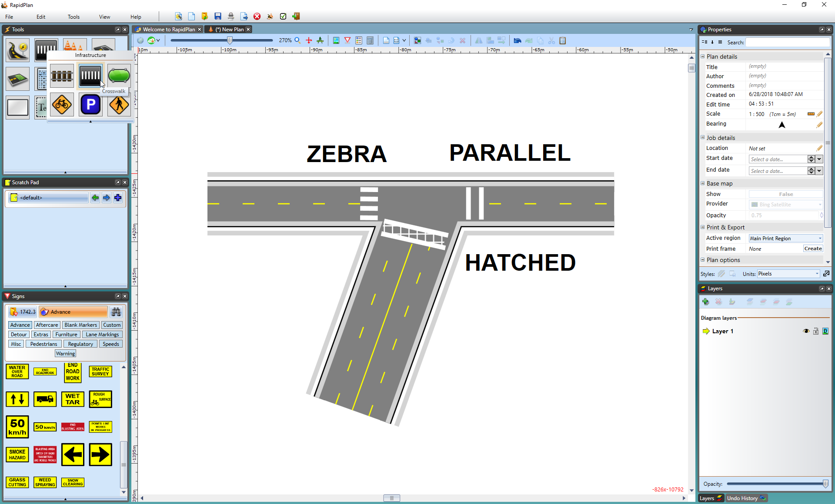Select the Lane Markings sign category

[102, 335]
